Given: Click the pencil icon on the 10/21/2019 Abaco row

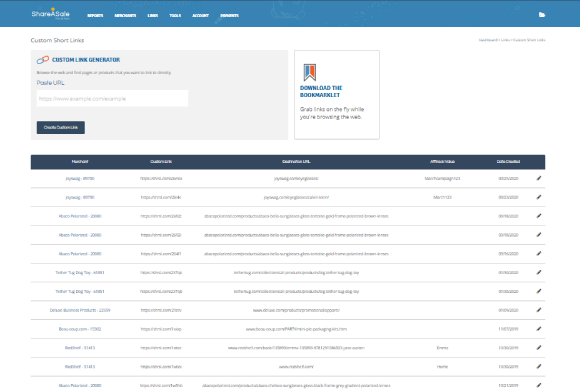Looking at the screenshot, I should click(539, 385).
